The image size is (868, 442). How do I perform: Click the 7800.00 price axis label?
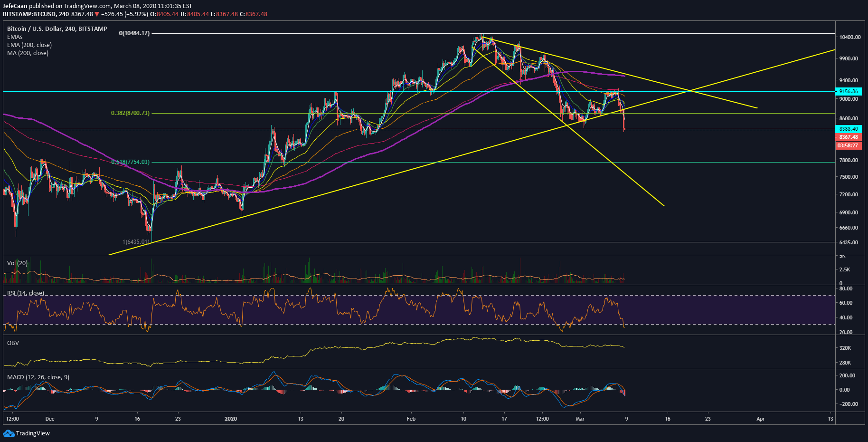[x=849, y=160]
